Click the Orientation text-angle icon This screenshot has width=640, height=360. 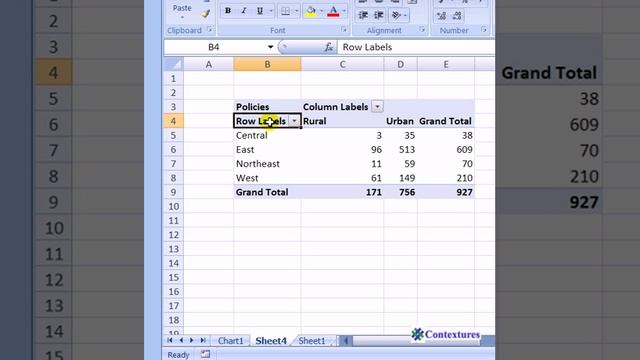[396, 16]
